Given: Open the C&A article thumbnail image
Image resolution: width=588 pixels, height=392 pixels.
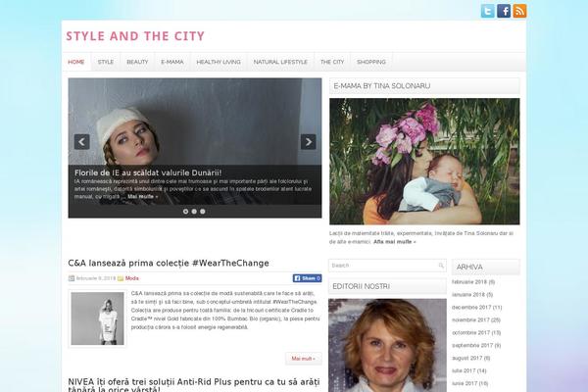Looking at the screenshot, I should coord(97,318).
